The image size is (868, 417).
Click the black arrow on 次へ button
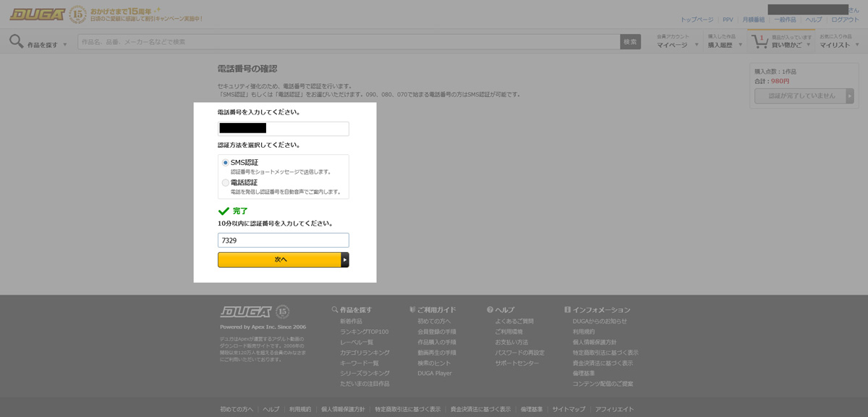[345, 260]
